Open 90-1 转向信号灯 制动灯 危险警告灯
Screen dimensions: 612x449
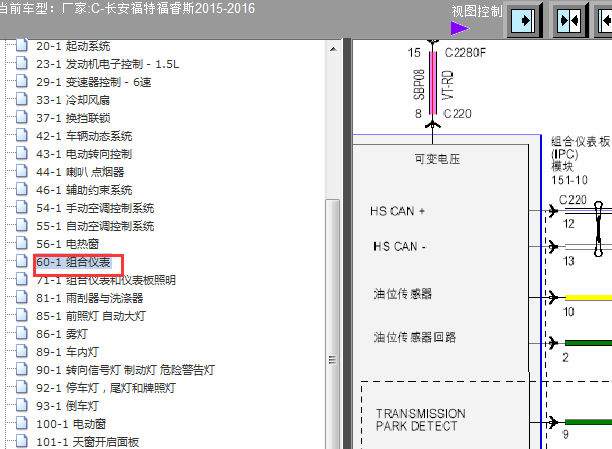click(x=126, y=370)
